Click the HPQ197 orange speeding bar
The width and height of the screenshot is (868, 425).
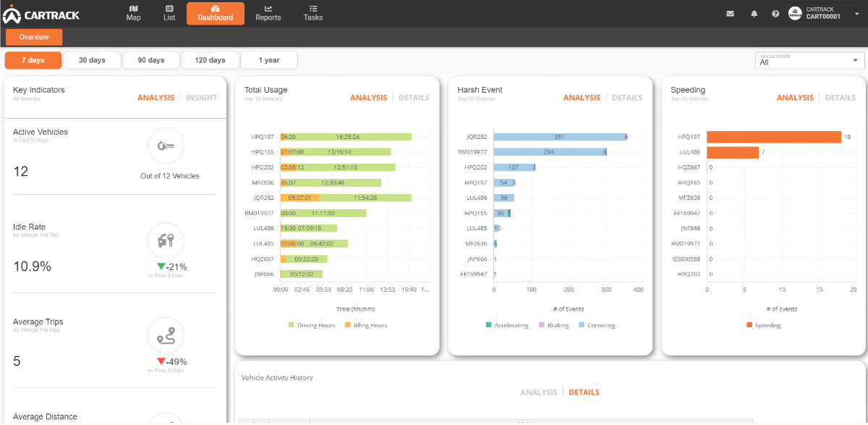pyautogui.click(x=773, y=137)
